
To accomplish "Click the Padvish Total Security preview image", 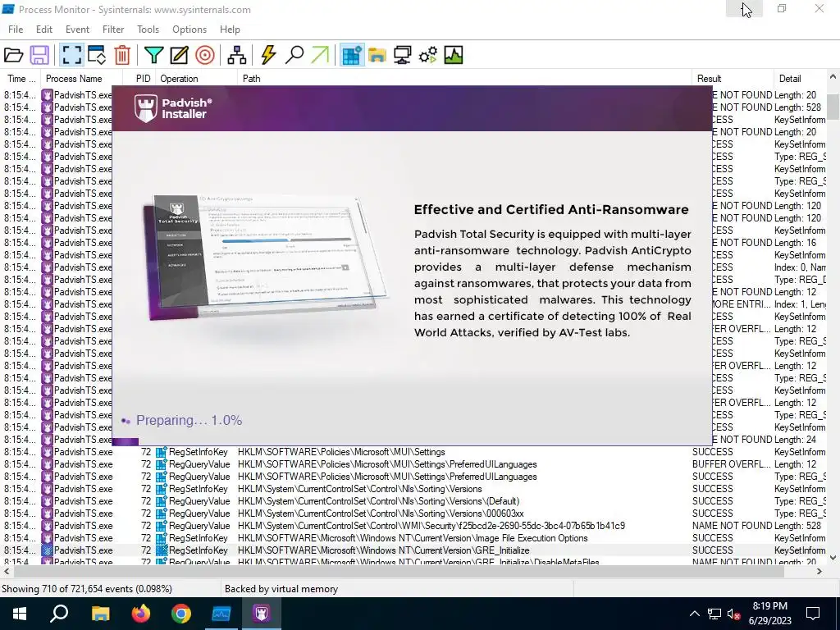I will [265, 257].
